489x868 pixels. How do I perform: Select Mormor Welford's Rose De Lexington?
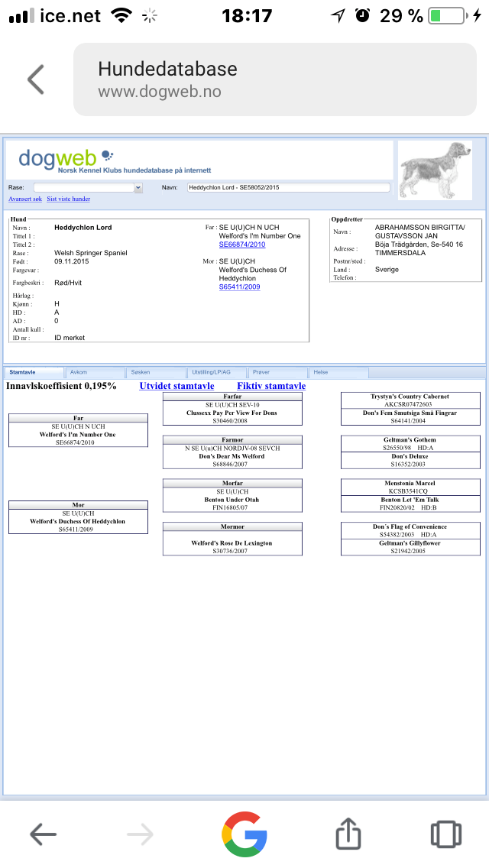pyautogui.click(x=232, y=539)
